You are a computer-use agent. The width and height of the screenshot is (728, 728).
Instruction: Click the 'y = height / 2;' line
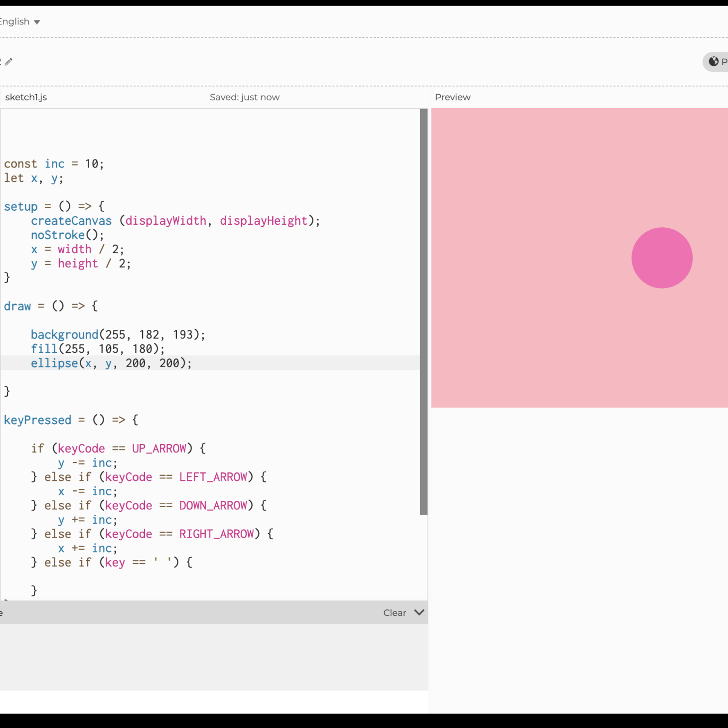click(x=81, y=264)
